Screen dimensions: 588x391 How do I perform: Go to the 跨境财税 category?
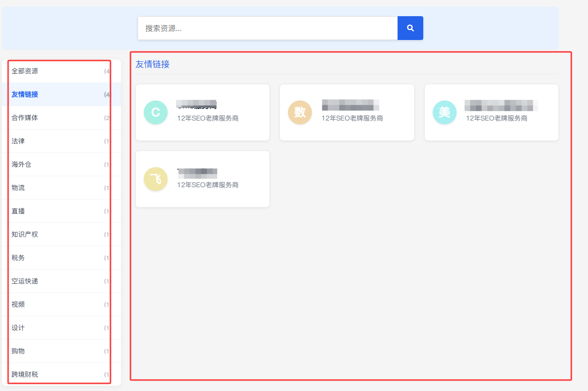tap(61, 374)
